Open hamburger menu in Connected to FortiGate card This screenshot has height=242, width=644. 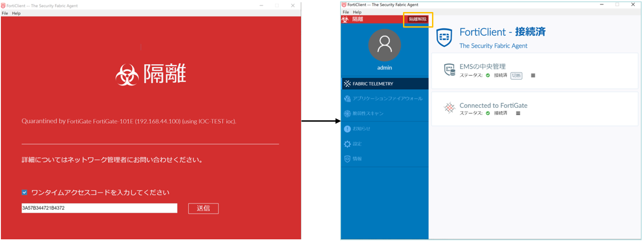518,113
